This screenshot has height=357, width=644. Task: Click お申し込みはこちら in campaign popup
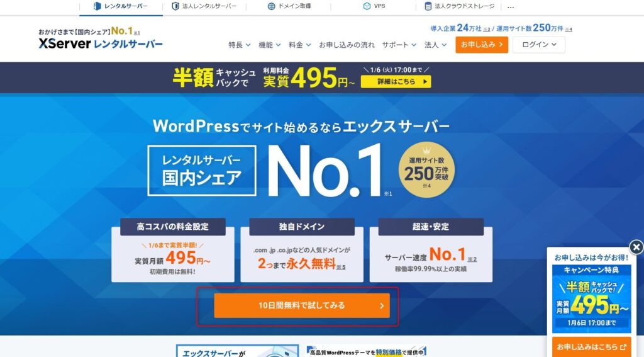(591, 346)
